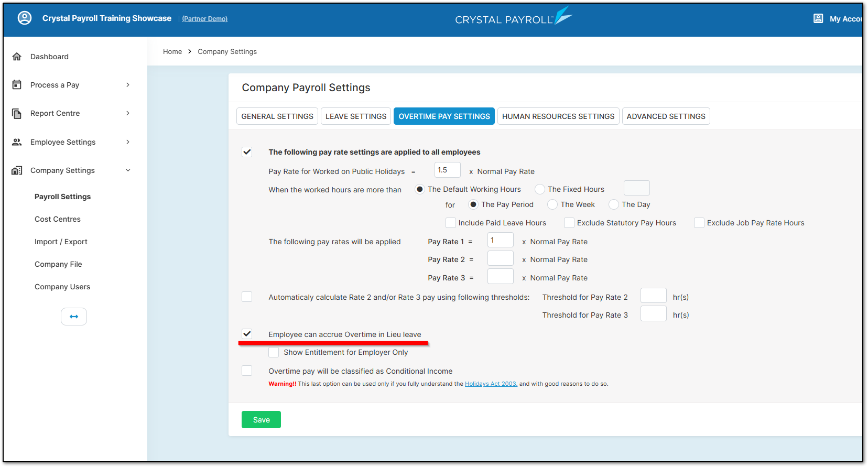Open the General Settings tab

[x=277, y=116]
